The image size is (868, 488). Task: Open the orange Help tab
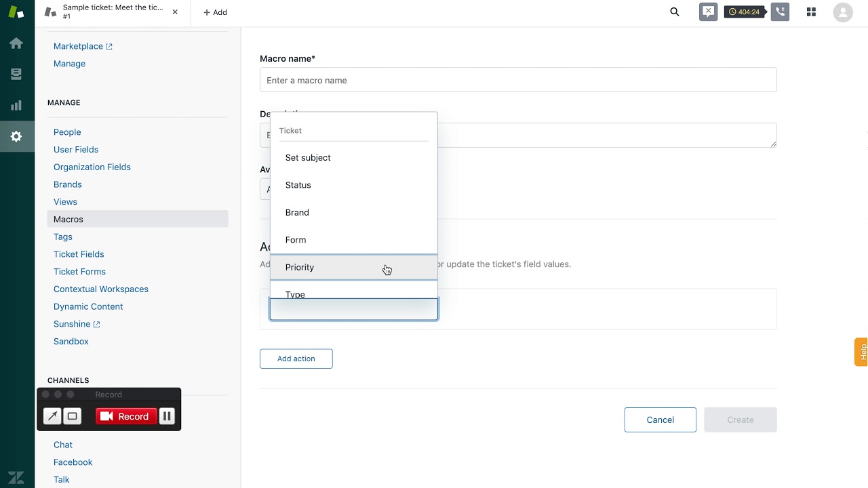click(x=862, y=352)
